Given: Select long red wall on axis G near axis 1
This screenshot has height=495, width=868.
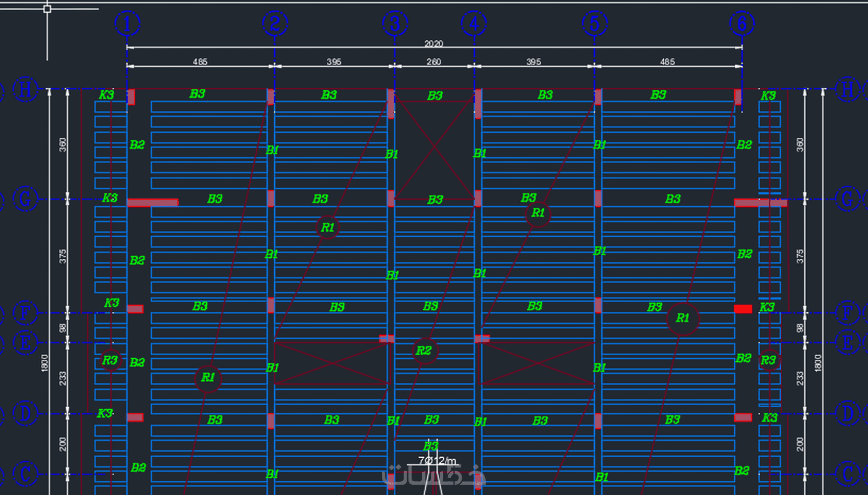Looking at the screenshot, I should coord(153,203).
